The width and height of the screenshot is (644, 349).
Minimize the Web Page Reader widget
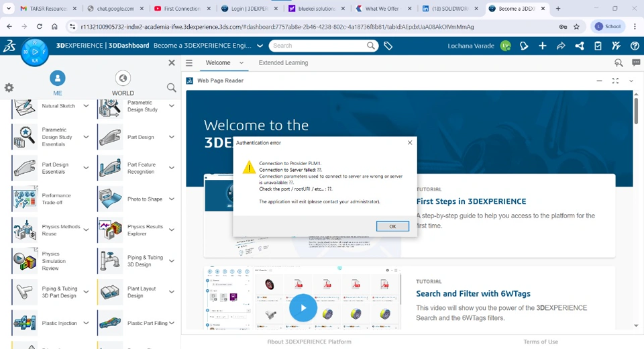[599, 81]
